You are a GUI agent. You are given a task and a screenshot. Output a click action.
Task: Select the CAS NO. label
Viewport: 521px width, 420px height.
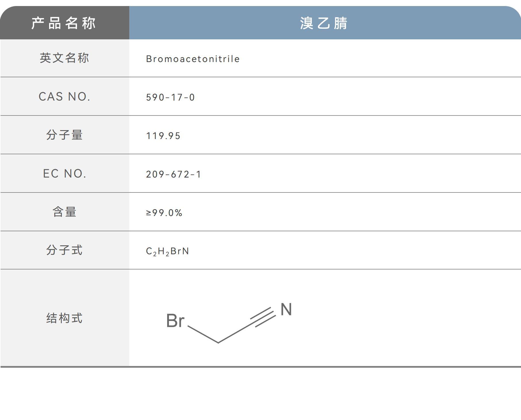(64, 97)
